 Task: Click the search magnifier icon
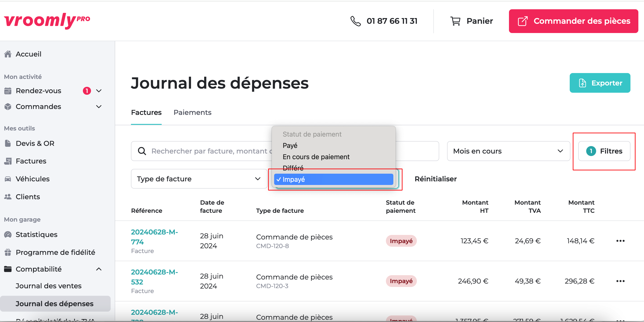click(142, 151)
